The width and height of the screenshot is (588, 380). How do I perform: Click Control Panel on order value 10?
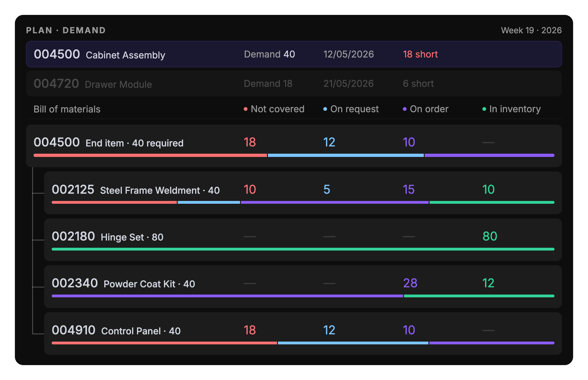[x=409, y=330]
